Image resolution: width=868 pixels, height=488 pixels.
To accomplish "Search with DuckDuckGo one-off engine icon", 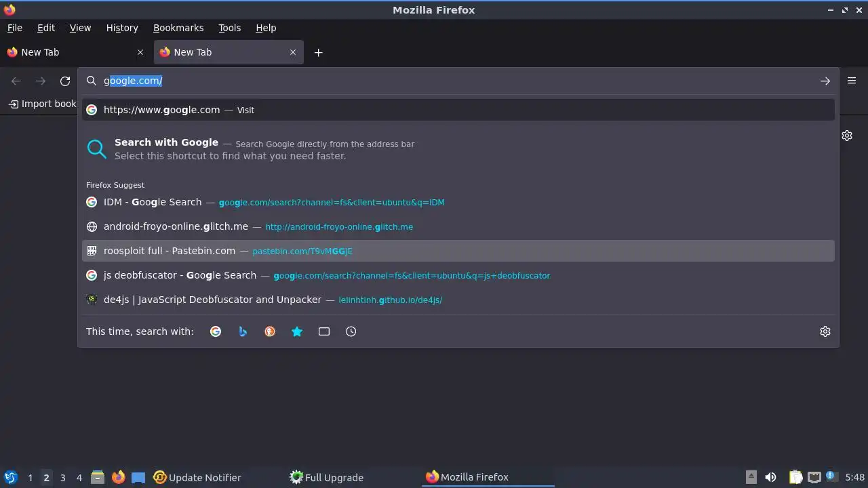I will (270, 331).
